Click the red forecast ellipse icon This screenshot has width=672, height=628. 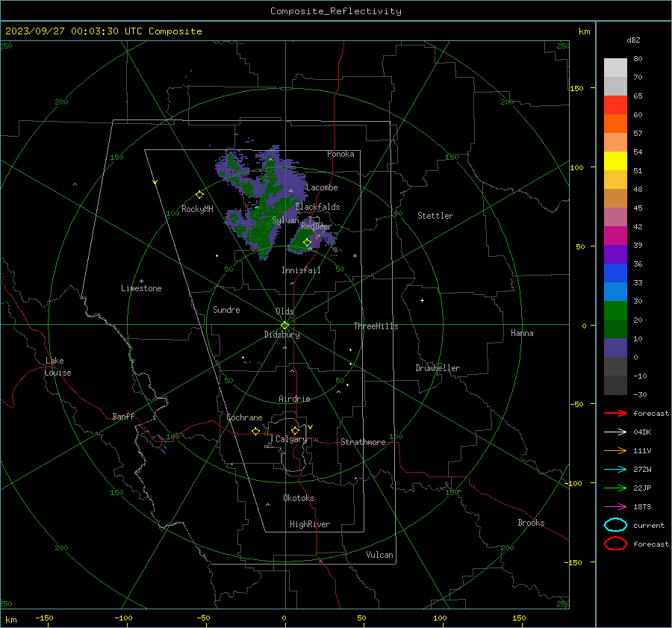tap(615, 544)
